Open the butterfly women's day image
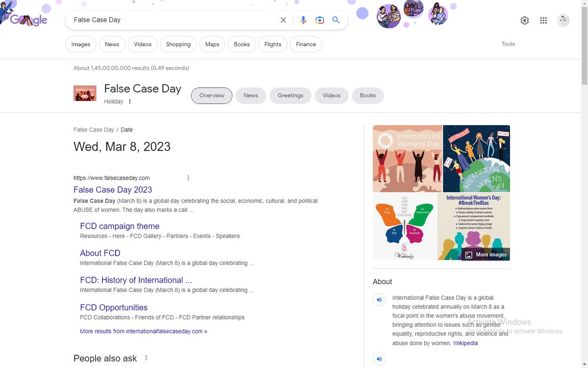The width and height of the screenshot is (588, 368). 405,227
